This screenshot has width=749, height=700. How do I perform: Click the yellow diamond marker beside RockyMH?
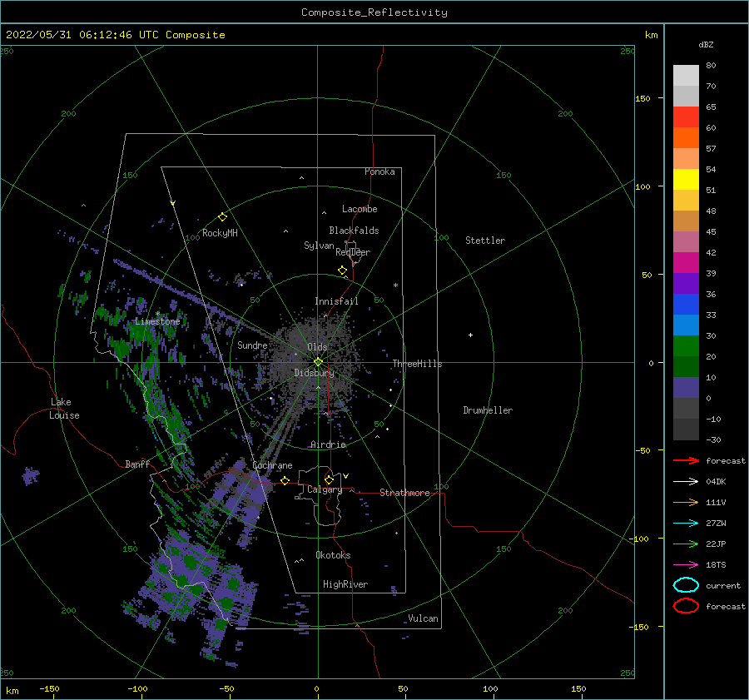222,217
